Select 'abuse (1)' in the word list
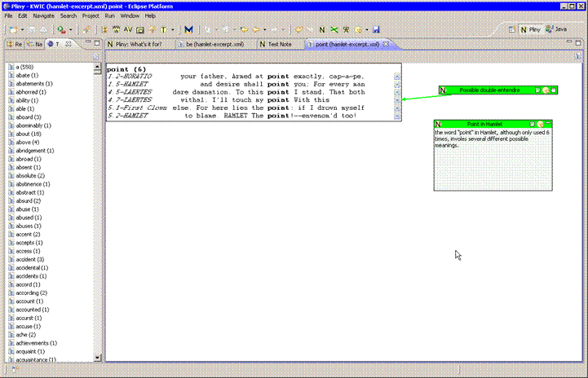Viewport: 588px width, 378px height. click(x=27, y=209)
